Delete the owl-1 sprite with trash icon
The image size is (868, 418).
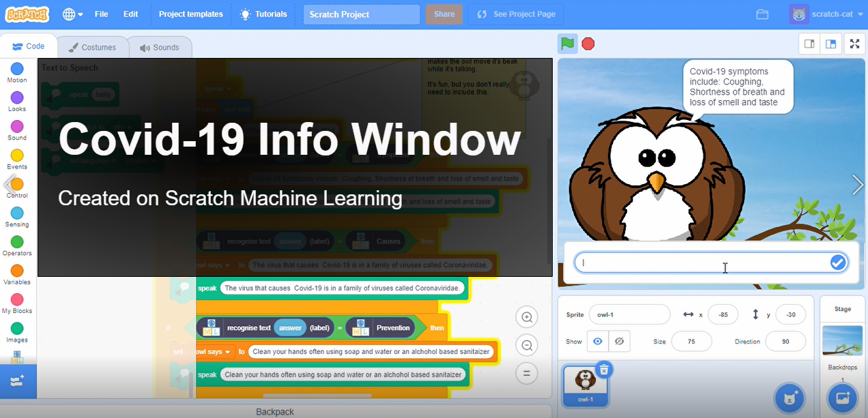(x=604, y=370)
